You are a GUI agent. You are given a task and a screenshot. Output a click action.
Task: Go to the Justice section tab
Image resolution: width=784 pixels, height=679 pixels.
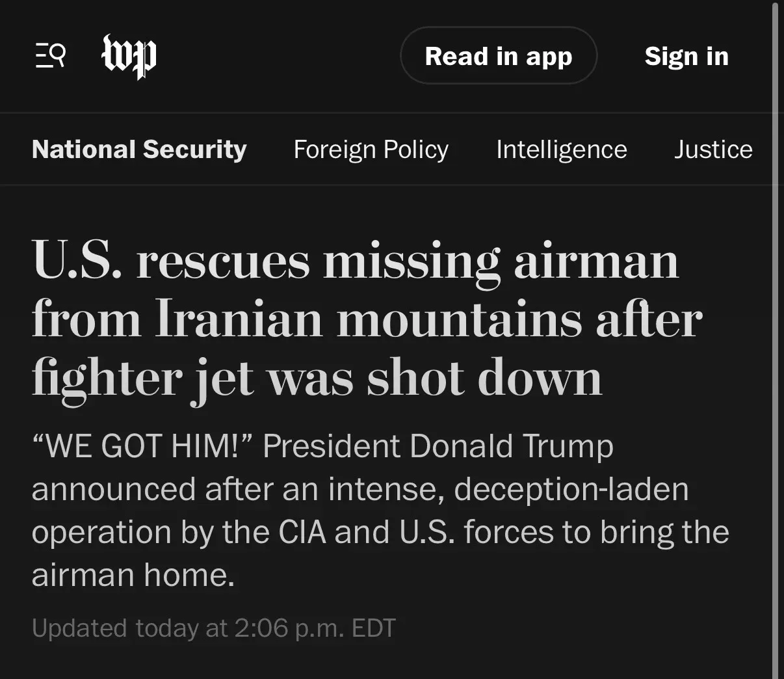coord(712,150)
